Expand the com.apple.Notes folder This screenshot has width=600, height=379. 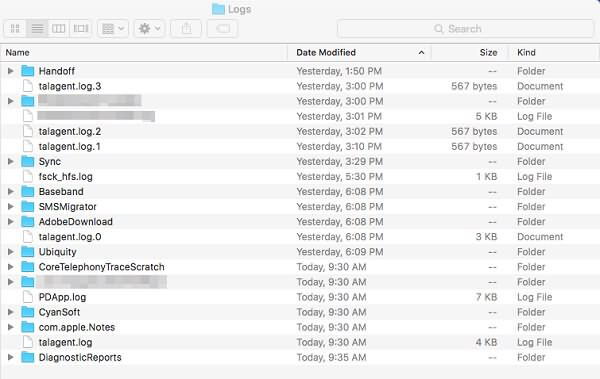[11, 327]
